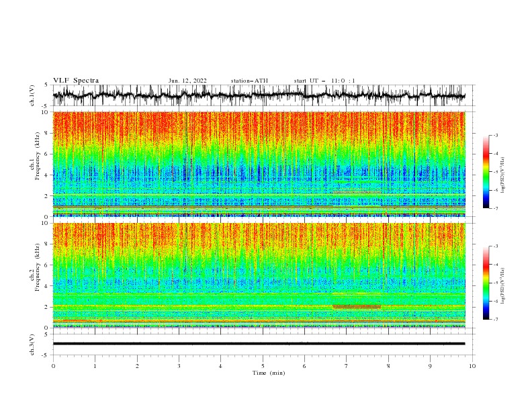Click the "-5" tick on ch.1 colorbar

pyautogui.click(x=495, y=172)
